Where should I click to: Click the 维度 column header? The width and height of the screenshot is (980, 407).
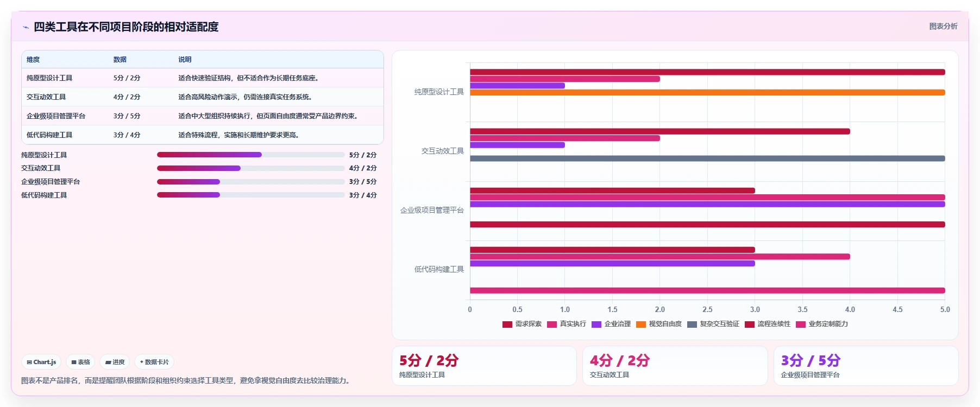[x=33, y=60]
